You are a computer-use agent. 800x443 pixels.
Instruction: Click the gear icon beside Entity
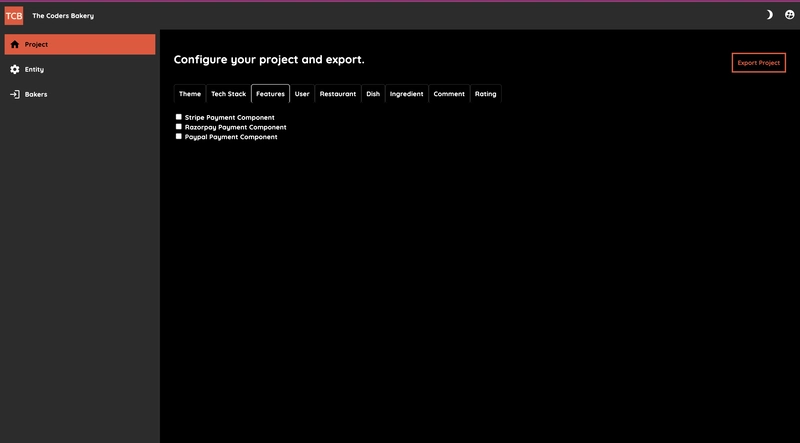click(15, 69)
